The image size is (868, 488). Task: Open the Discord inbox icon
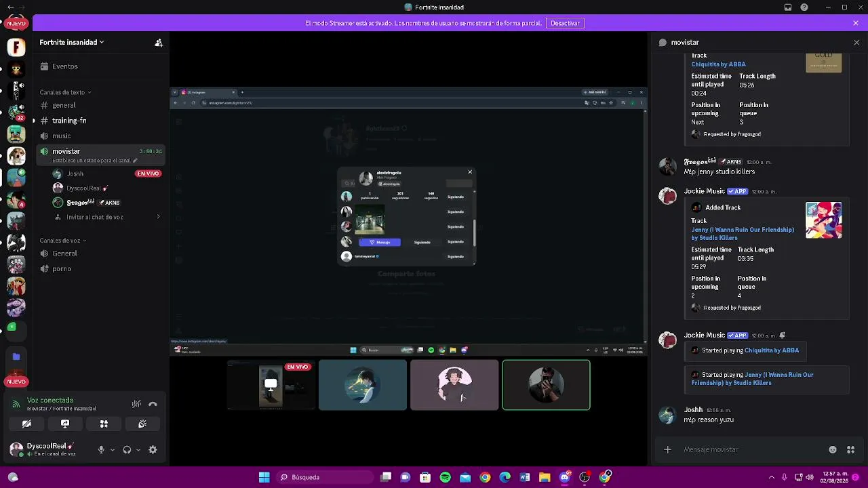788,7
